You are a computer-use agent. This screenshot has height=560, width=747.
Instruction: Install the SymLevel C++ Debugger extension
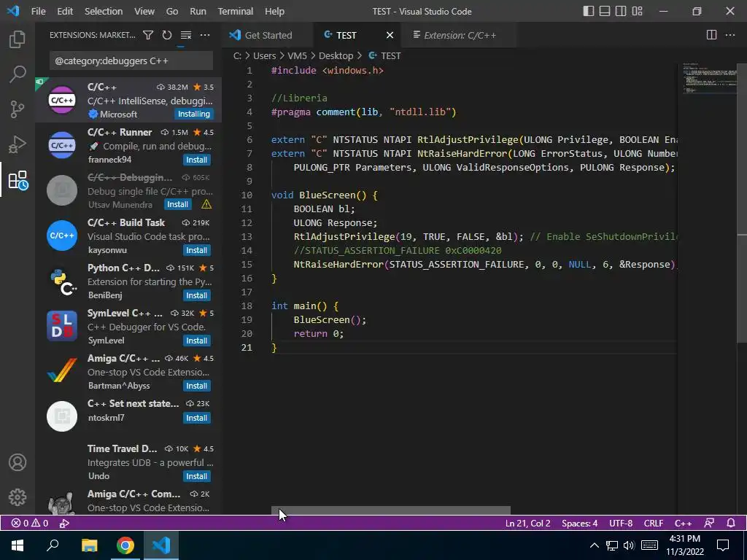point(197,341)
